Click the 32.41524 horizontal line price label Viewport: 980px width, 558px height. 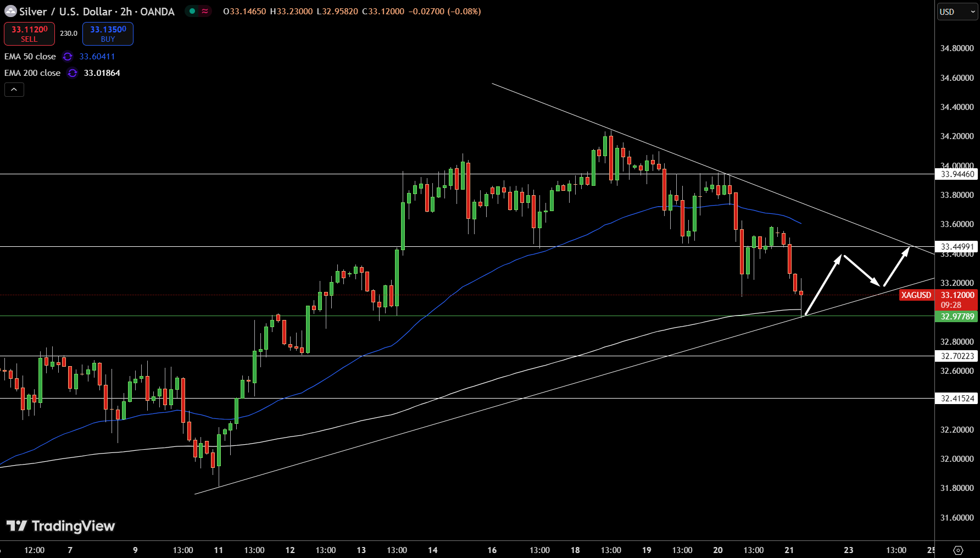[957, 398]
